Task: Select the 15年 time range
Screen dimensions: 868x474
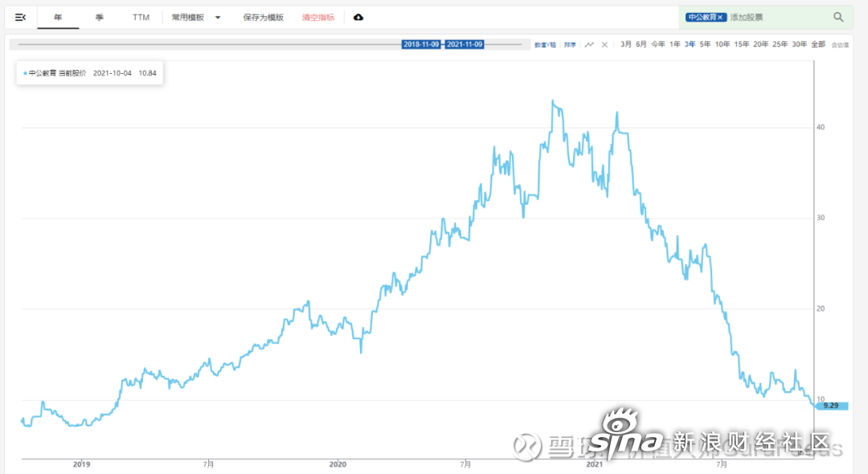Action: (742, 44)
